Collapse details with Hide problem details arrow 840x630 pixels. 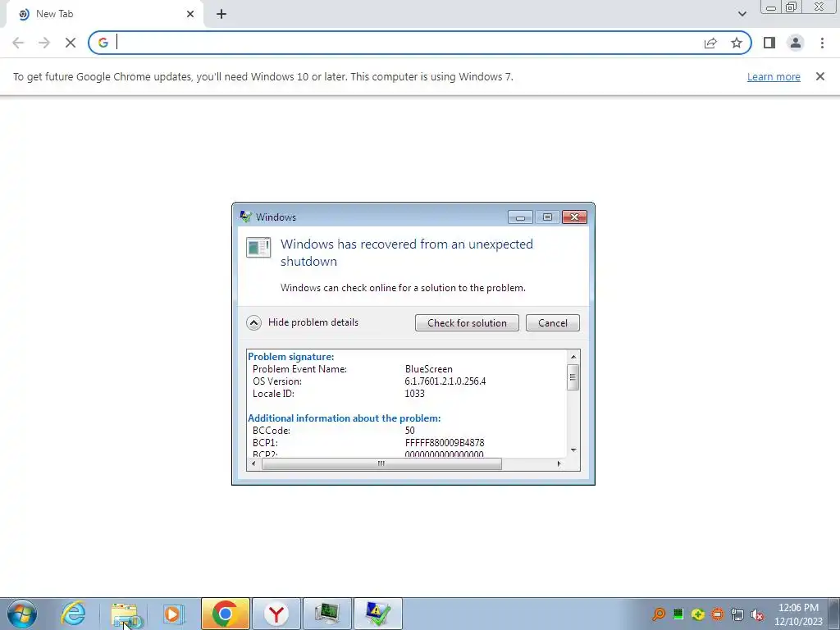pyautogui.click(x=253, y=322)
